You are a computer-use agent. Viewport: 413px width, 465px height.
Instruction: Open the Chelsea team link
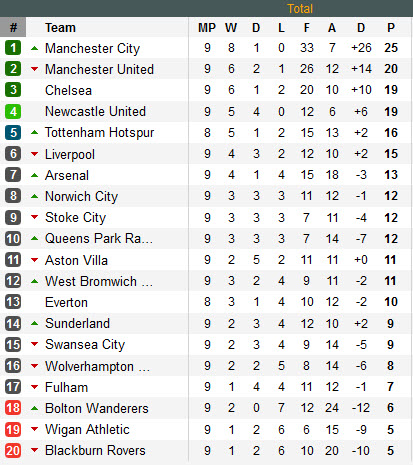(x=68, y=90)
